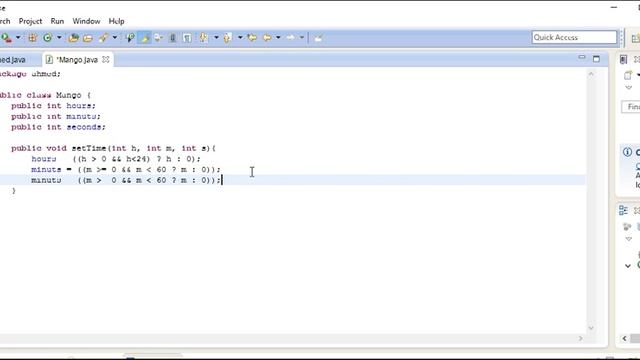Click the 'public int minuts;' code line
The height and width of the screenshot is (360, 640).
(x=56, y=116)
